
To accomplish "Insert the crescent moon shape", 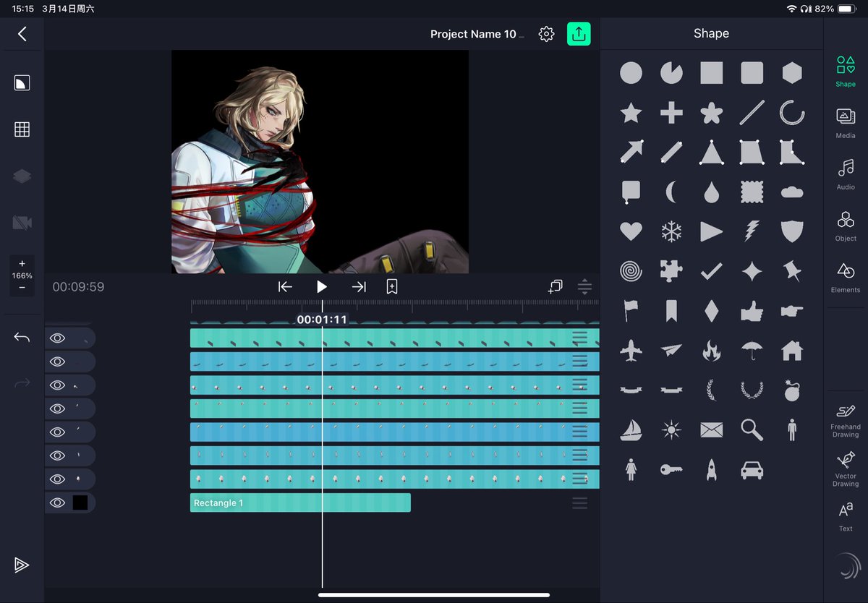I will point(671,192).
